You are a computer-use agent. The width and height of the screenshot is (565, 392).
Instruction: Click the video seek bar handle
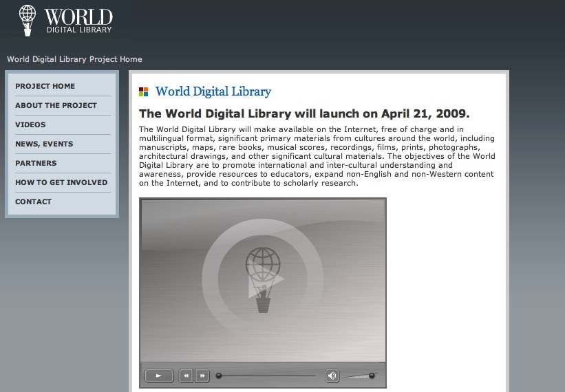coord(218,375)
